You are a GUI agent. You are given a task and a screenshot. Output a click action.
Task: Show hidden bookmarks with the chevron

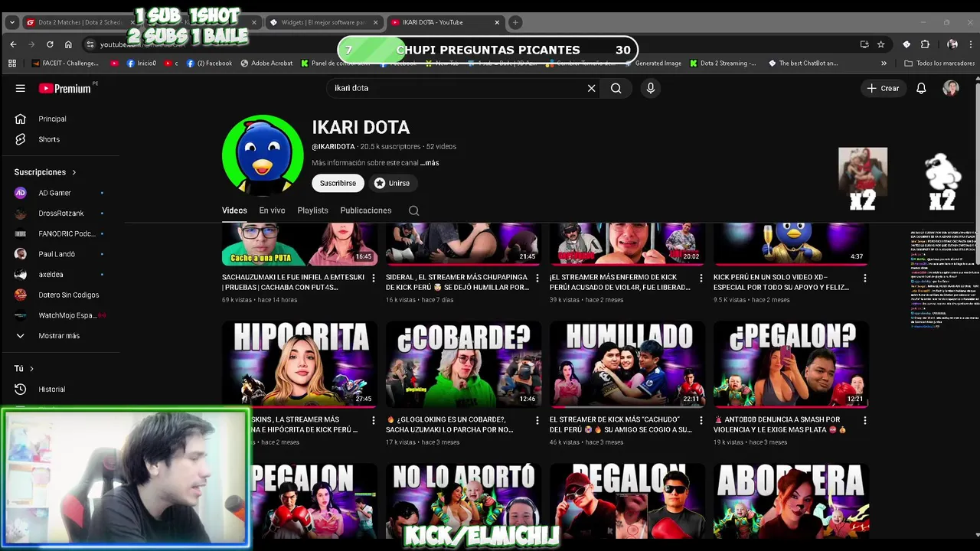point(884,64)
